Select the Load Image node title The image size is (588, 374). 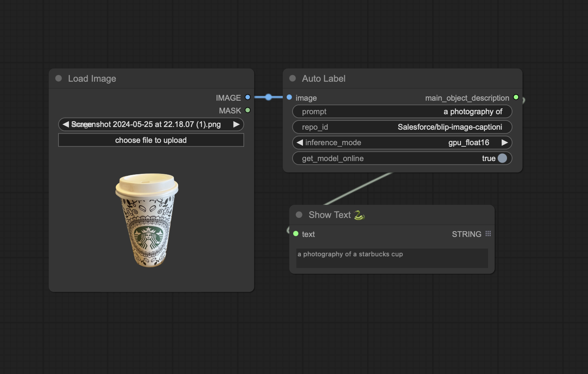92,79
